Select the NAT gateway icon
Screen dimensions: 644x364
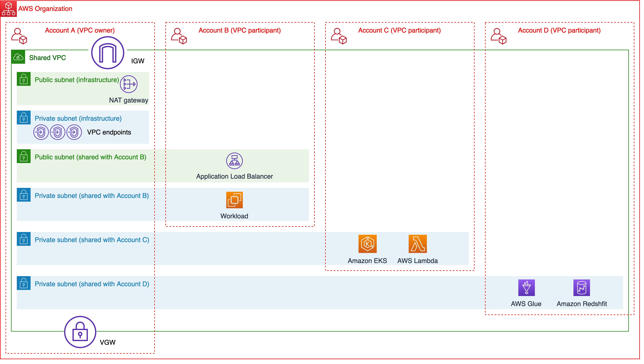(x=129, y=84)
